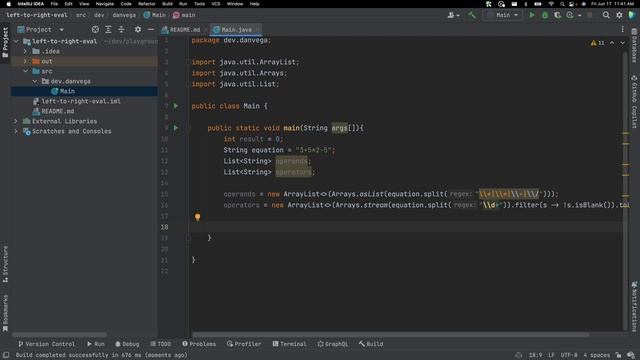This screenshot has height=360, width=640.
Task: Open the Terminal tool window
Action: pyautogui.click(x=289, y=344)
